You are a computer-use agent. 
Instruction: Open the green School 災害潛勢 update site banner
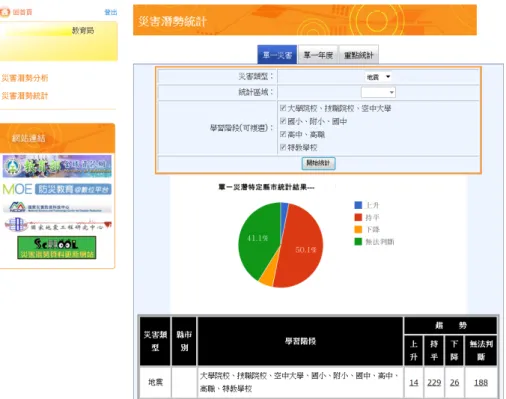click(57, 247)
